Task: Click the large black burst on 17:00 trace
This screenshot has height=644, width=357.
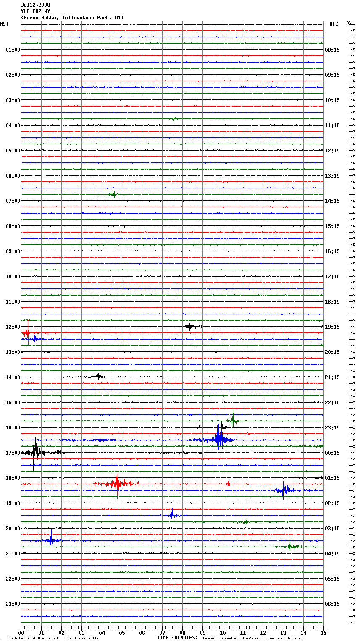Action: [x=35, y=453]
